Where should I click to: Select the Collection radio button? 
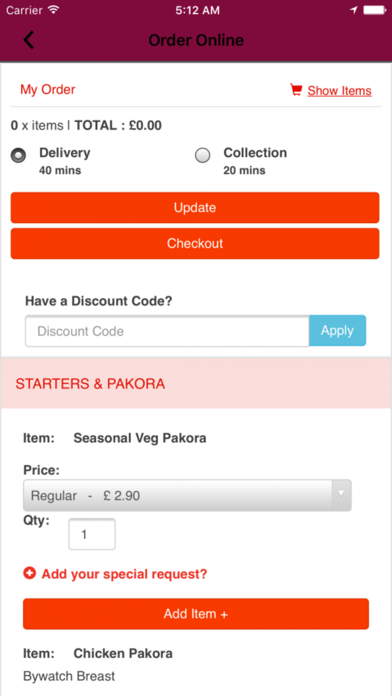point(203,156)
